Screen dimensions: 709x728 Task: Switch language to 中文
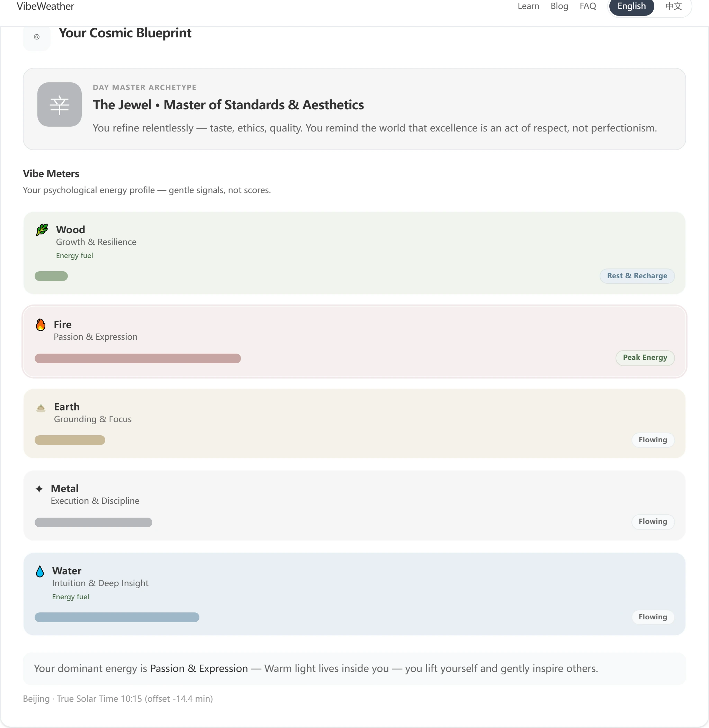674,6
